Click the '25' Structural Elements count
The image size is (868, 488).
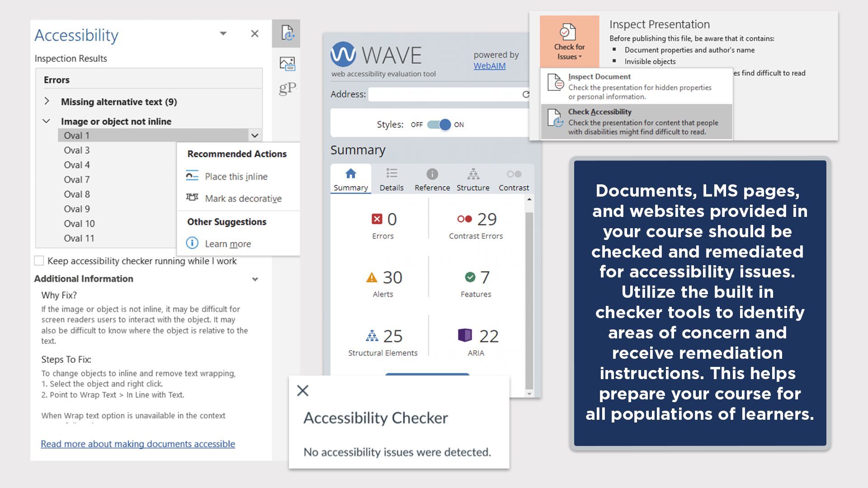(393, 336)
